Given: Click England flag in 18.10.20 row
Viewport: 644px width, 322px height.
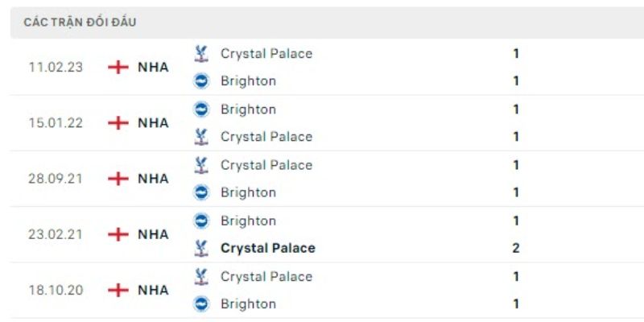Looking at the screenshot, I should click(118, 290).
